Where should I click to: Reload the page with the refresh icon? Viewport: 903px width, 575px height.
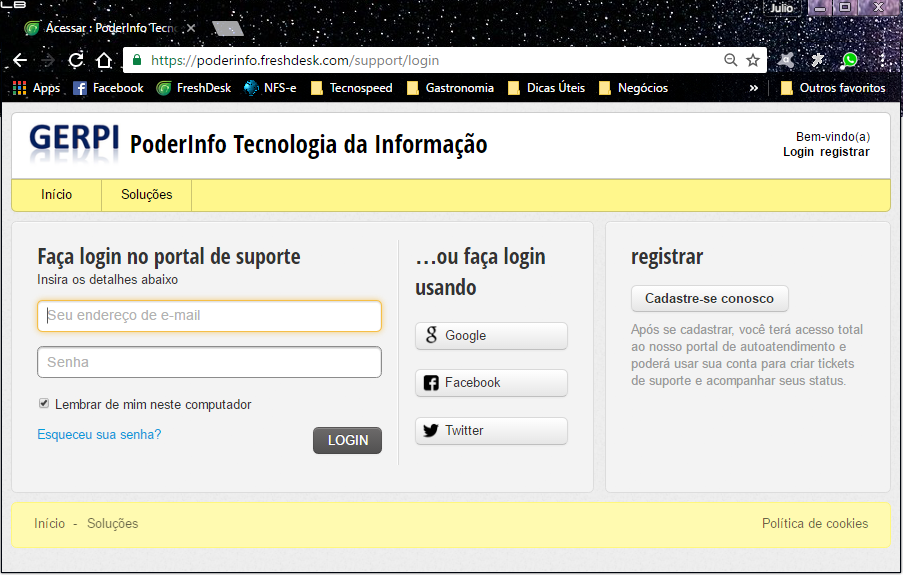pos(75,60)
